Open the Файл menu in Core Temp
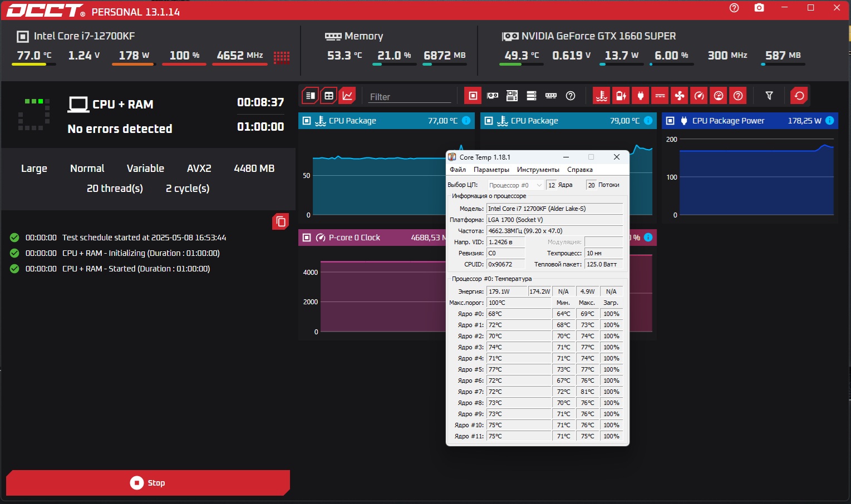 (x=458, y=170)
